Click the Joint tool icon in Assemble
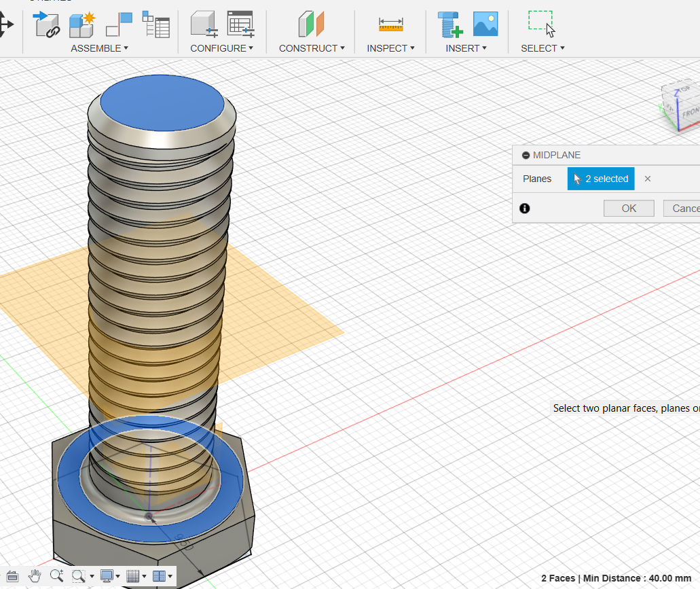This screenshot has width=700, height=589. point(47,24)
